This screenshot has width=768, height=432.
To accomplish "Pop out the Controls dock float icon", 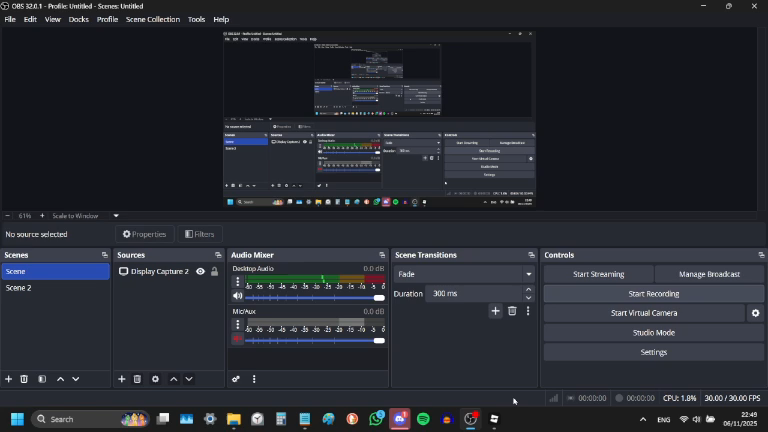I will pyautogui.click(x=761, y=255).
